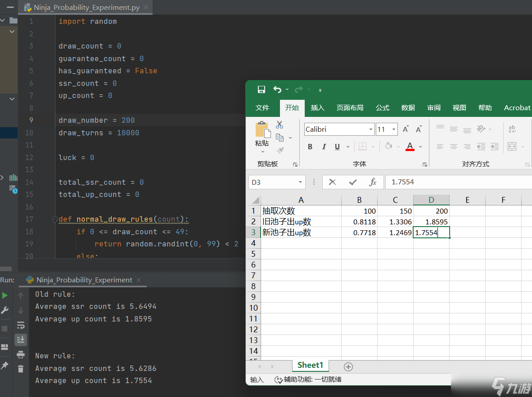
Task: Open the underline style dropdown arrow
Action: point(348,147)
